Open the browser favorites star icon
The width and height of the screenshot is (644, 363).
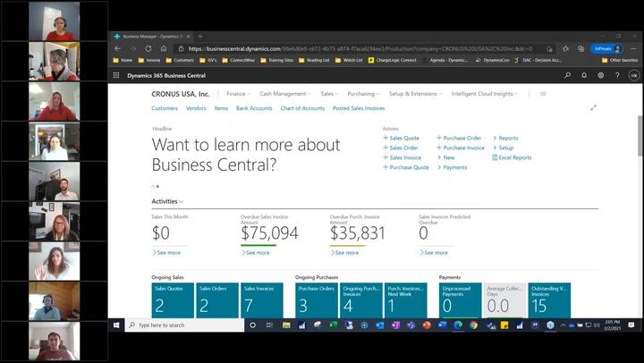click(x=565, y=48)
